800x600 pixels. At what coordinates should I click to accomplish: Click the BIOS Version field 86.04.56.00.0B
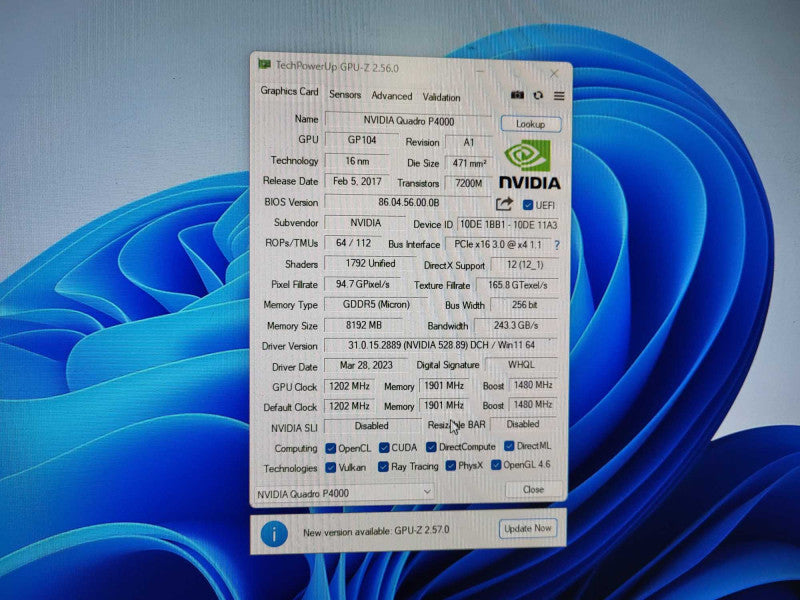click(408, 202)
